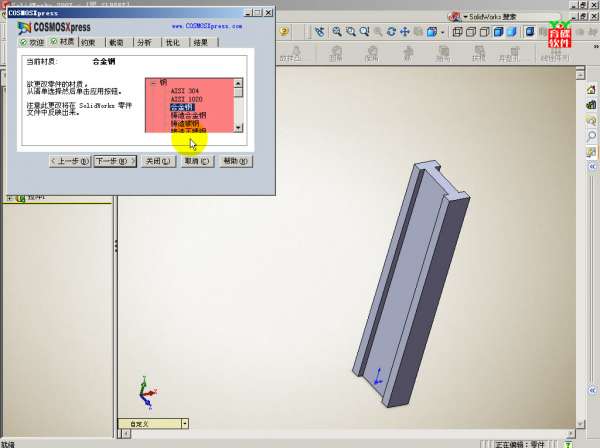Open the 自定义 dropdown at bottom
Screen dimensions: 600x448
pos(185,424)
